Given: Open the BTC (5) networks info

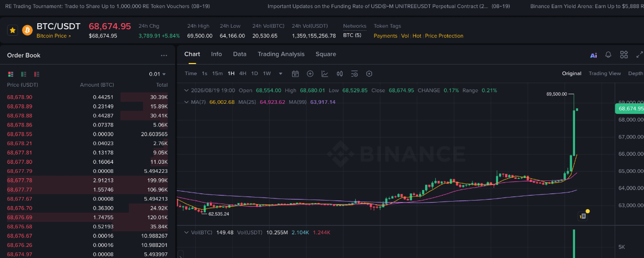Looking at the screenshot, I should click(352, 36).
